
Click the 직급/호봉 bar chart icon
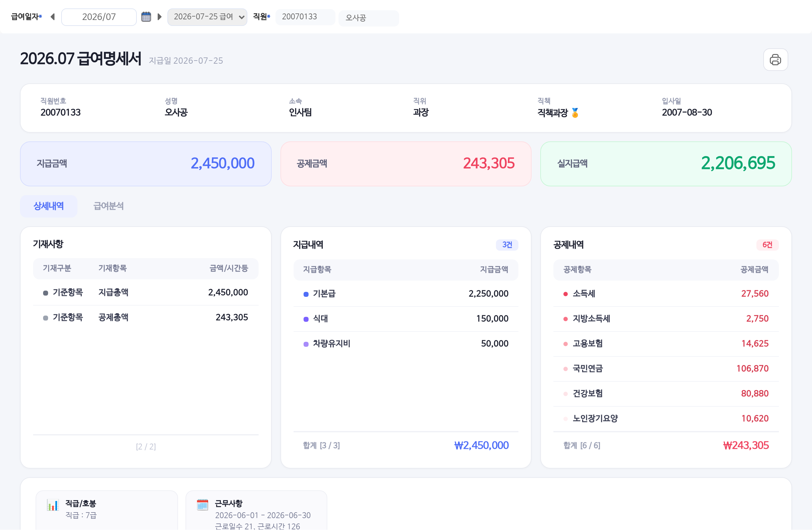[x=53, y=505]
